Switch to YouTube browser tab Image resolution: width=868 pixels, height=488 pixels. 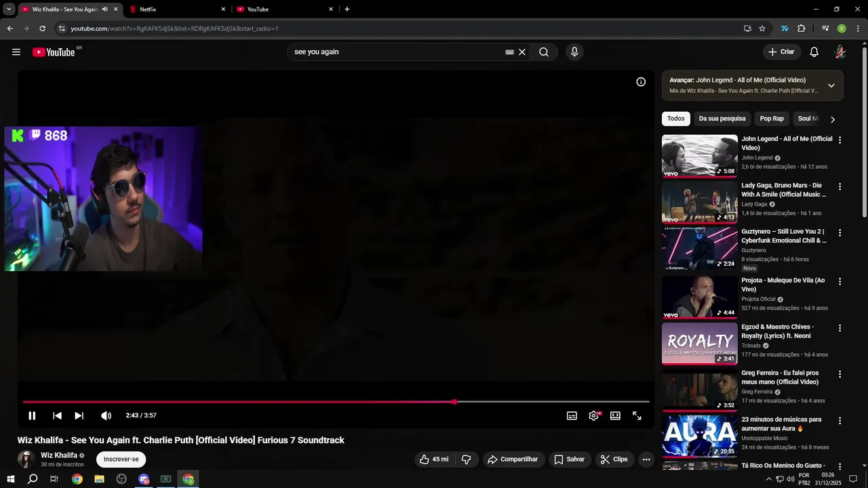[285, 9]
